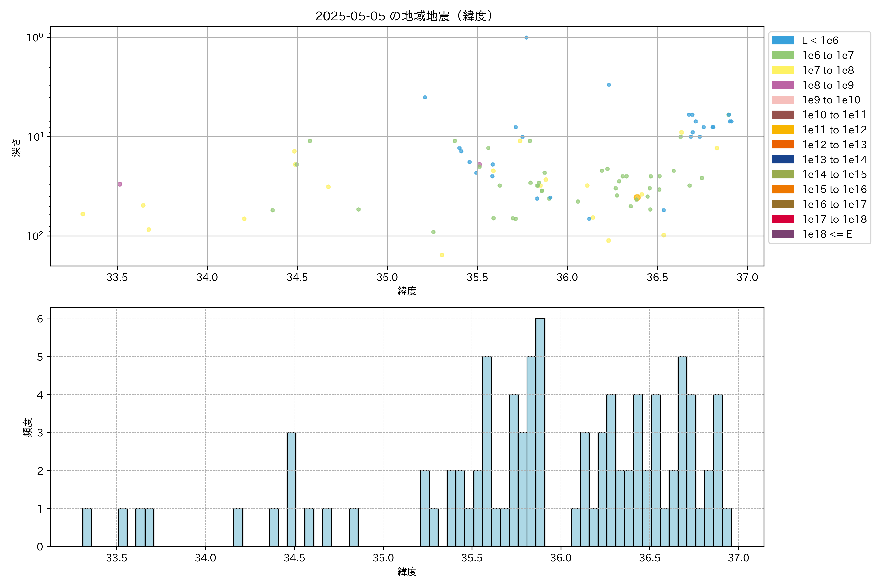Image resolution: width=882 pixels, height=588 pixels.
Task: Click the red 1e17 to 1e18 swatch
Action: tap(783, 219)
